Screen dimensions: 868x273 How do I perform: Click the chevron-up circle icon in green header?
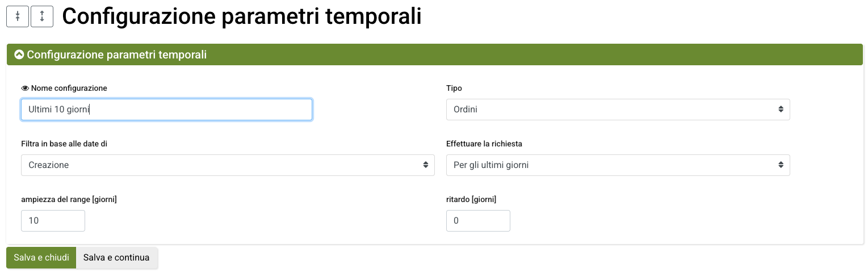(19, 55)
